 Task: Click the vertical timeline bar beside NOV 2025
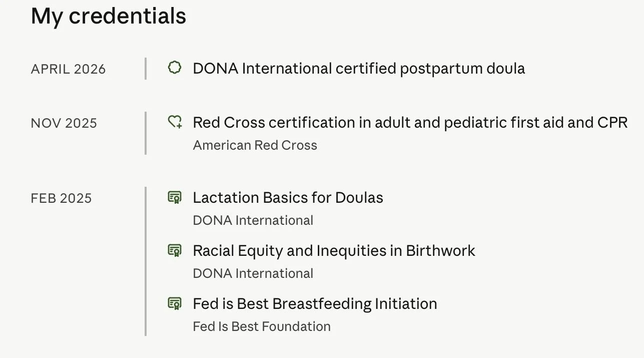[146, 133]
